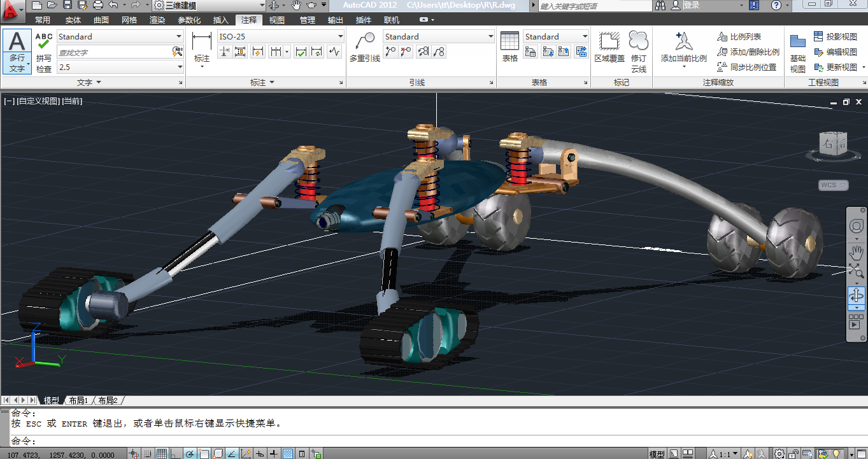Screen dimensions: 868x459
Task: Toggle Object Snap Tracking in the status bar
Action: (x=232, y=453)
